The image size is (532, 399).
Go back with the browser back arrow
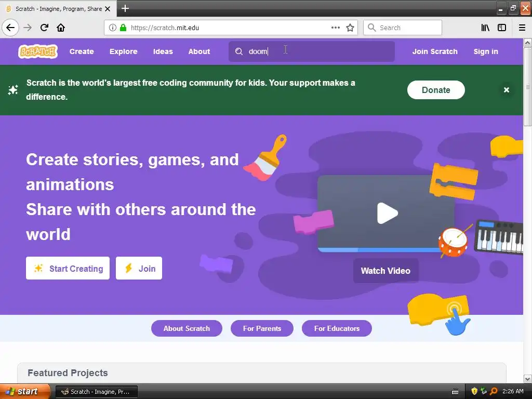pos(10,28)
